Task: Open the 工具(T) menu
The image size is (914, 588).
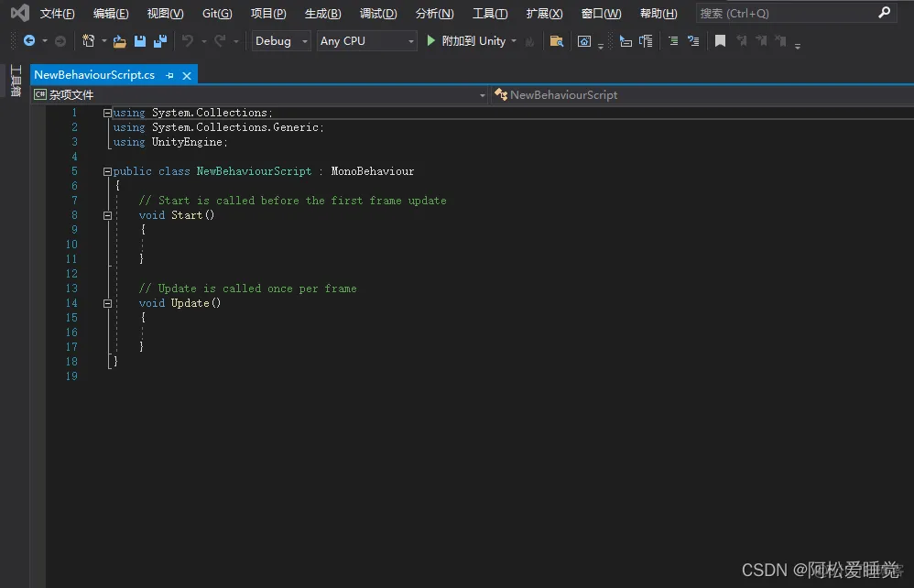Action: click(x=490, y=13)
